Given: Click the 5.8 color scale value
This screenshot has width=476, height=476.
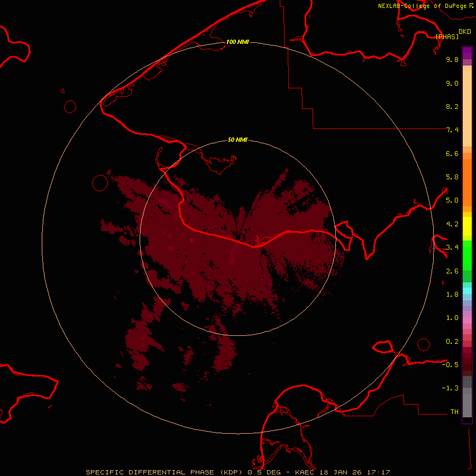Looking at the screenshot, I should [x=452, y=177].
